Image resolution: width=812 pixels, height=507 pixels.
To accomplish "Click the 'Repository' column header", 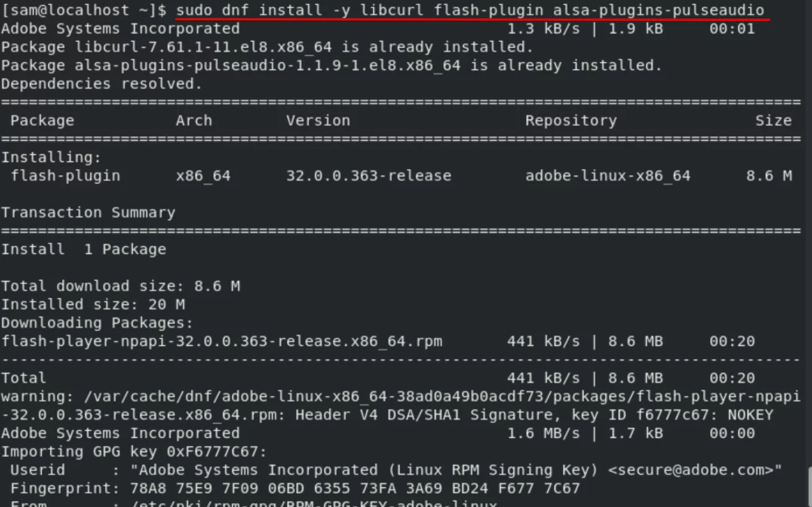I will pyautogui.click(x=571, y=121).
